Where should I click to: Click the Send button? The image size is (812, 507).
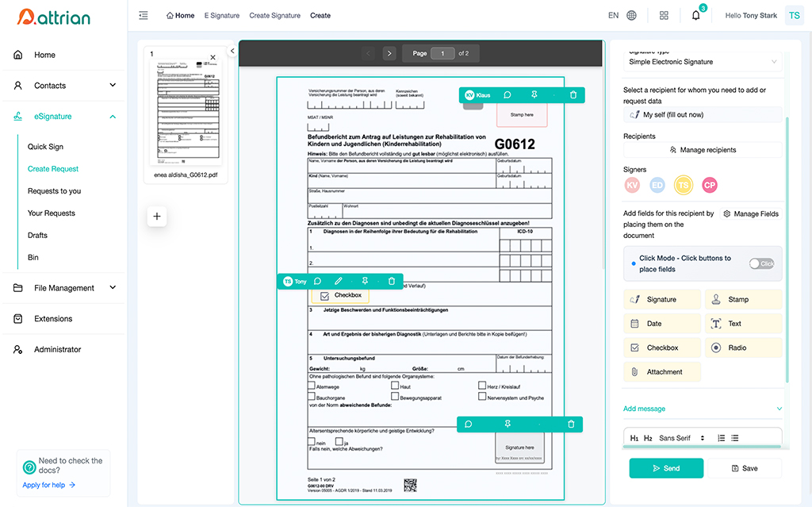click(x=665, y=468)
